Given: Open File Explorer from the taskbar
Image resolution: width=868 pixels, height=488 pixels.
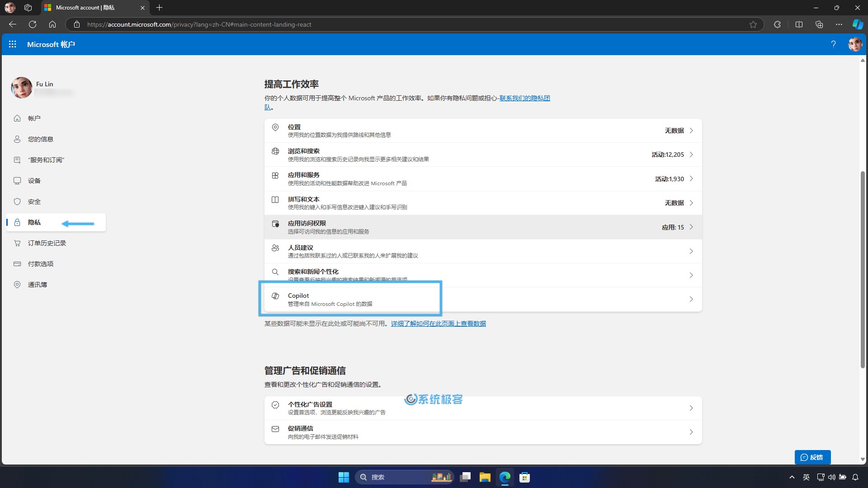Looking at the screenshot, I should click(485, 477).
